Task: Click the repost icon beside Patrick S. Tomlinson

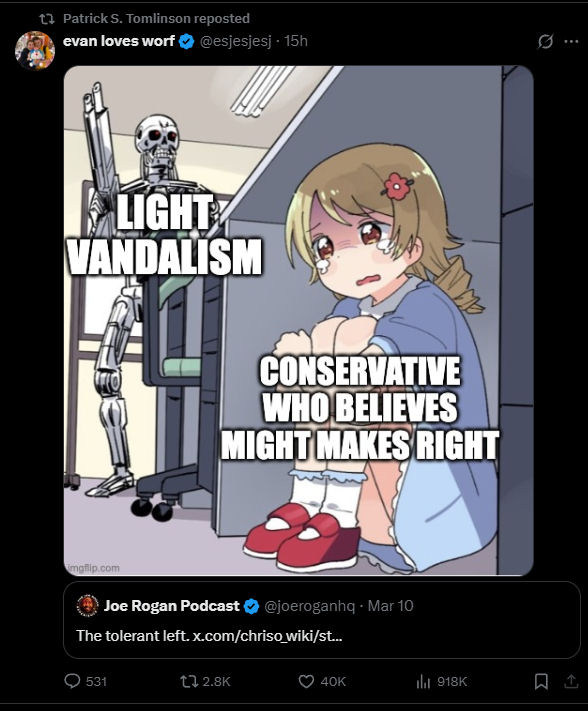Action: [x=46, y=19]
